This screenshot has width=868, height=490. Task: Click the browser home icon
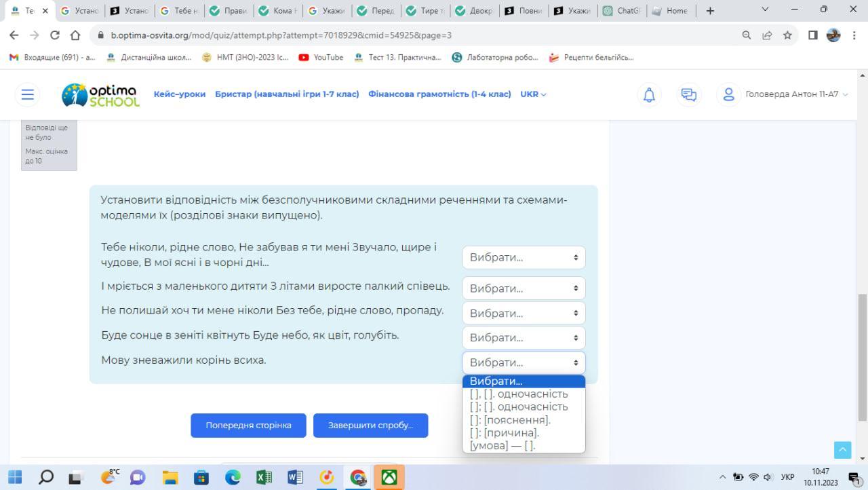76,35
